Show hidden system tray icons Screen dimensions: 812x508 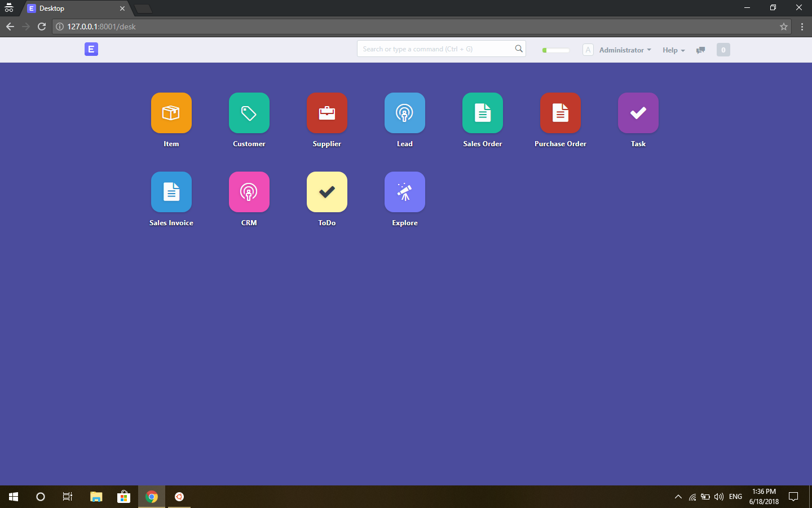(678, 497)
